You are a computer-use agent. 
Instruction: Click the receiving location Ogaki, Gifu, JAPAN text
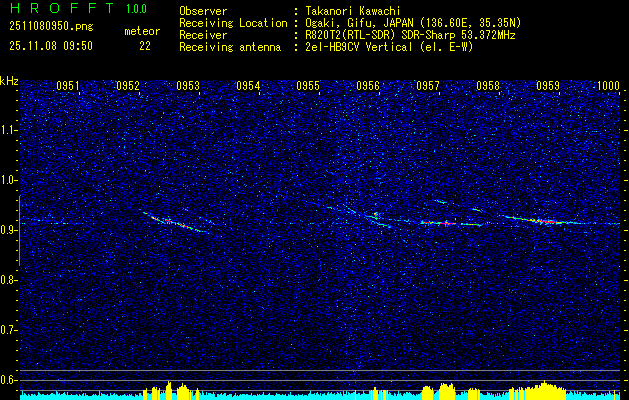pyautogui.click(x=411, y=23)
